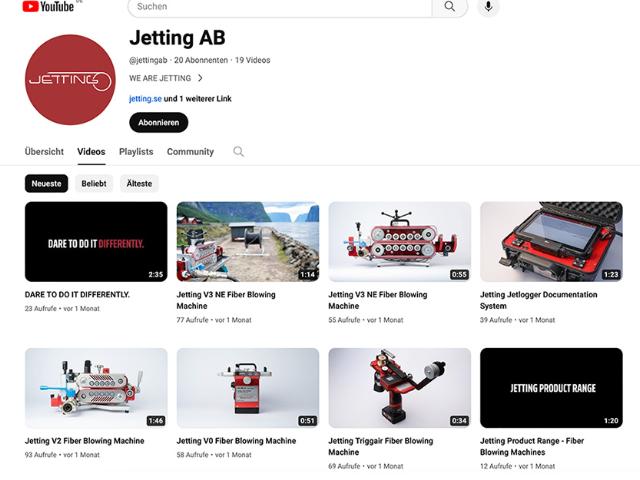Open the Jetting AB channel avatar
Viewport: 640px width, 480px height.
(70, 80)
